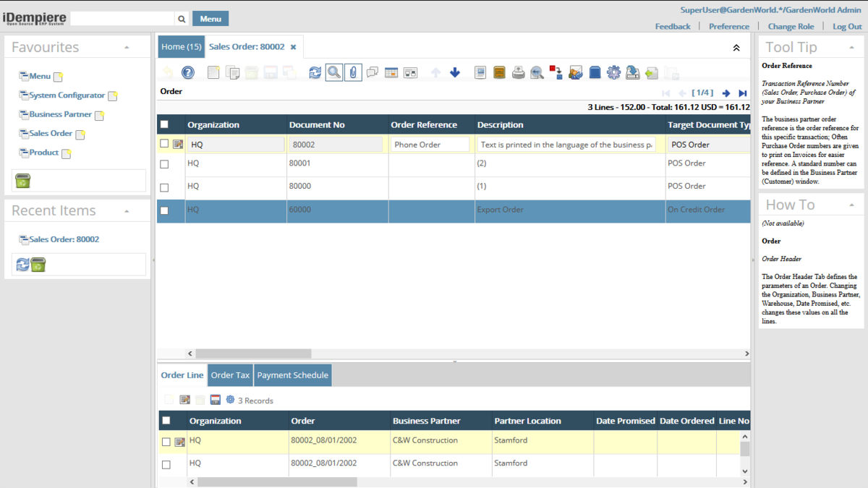Tick the checkbox for order 60000 row
The image size is (868, 488).
pos(164,210)
